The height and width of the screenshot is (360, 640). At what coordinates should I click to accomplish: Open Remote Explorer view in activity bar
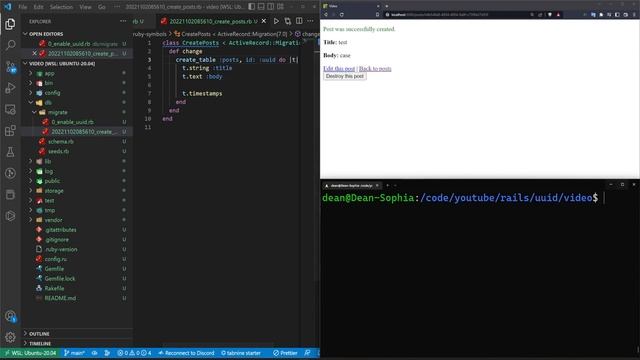pos(10,109)
